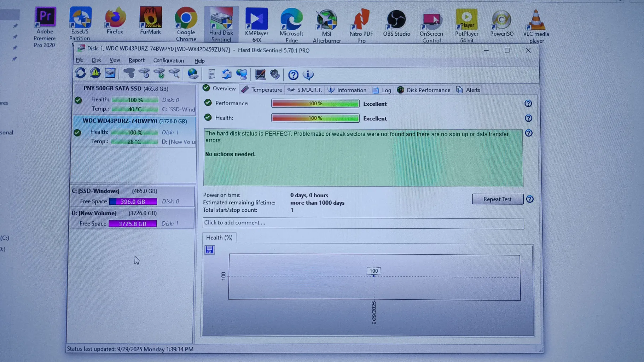Viewport: 644px width, 362px height.
Task: Click the comment input field
Action: (363, 223)
